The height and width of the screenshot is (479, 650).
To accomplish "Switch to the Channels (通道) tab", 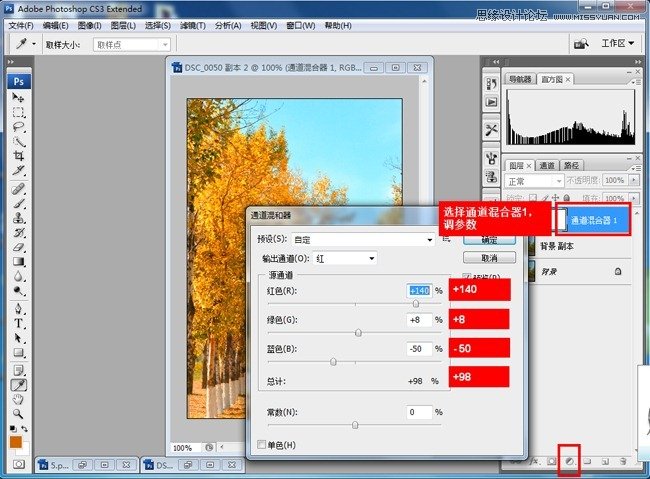I will point(547,165).
